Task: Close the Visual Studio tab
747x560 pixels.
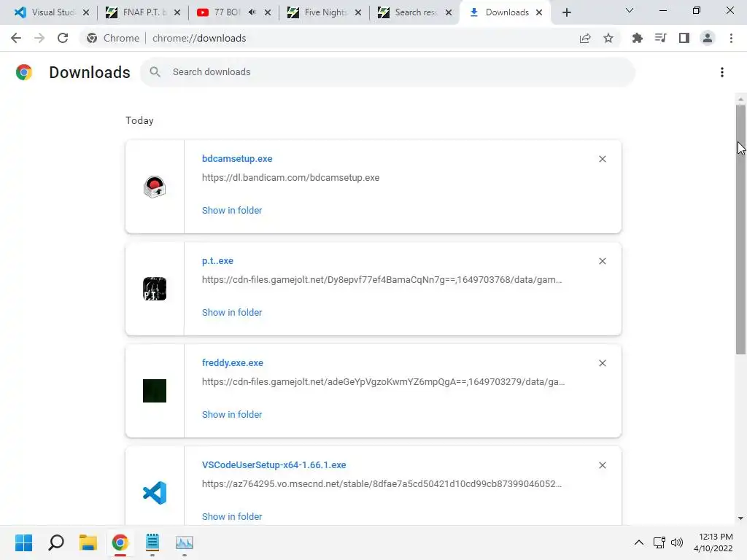Action: click(86, 12)
